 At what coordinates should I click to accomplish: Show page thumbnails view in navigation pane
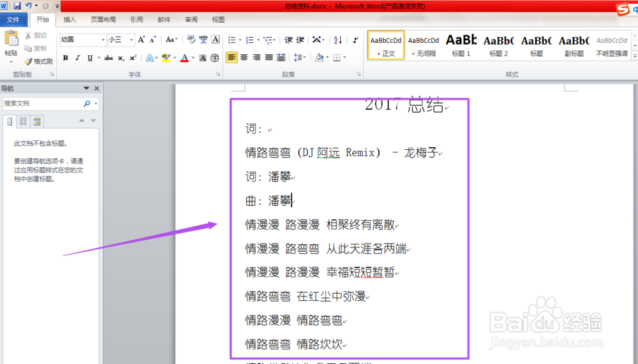coord(23,121)
